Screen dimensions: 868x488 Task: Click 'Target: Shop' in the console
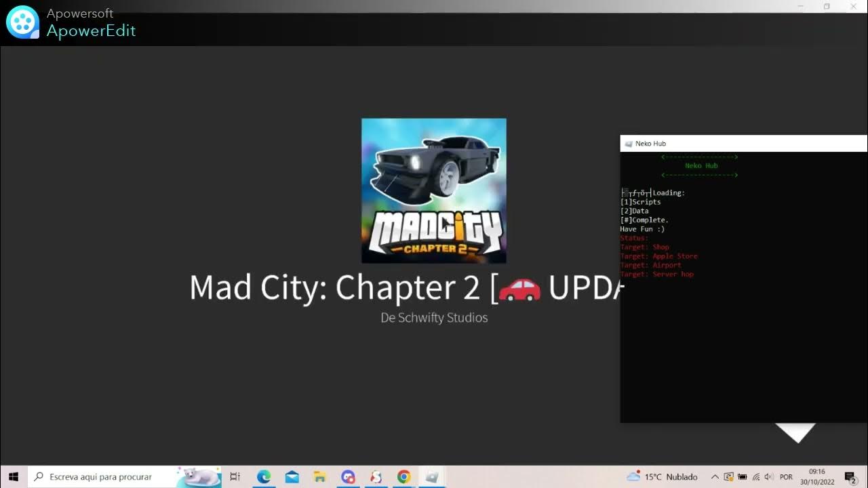[645, 247]
